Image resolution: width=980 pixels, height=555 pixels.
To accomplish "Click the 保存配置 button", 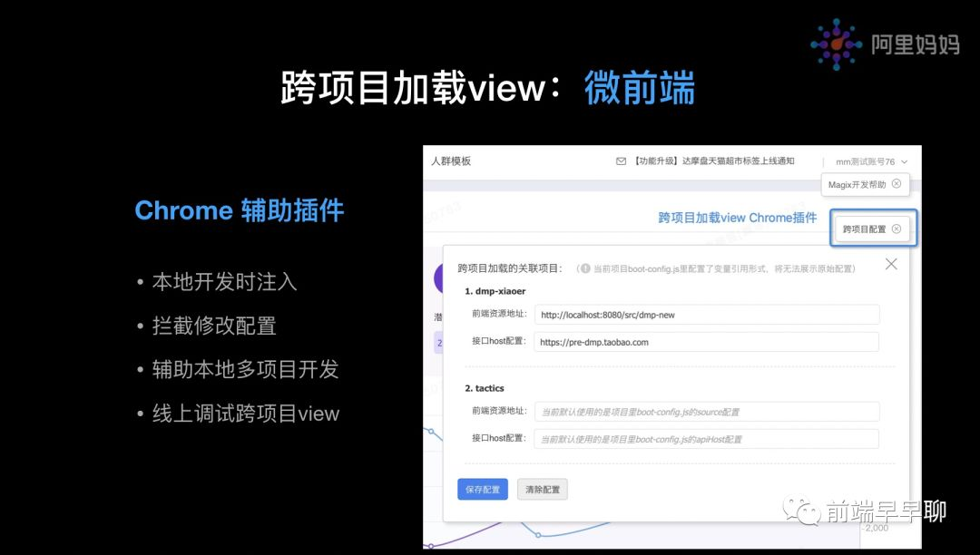I will [483, 490].
